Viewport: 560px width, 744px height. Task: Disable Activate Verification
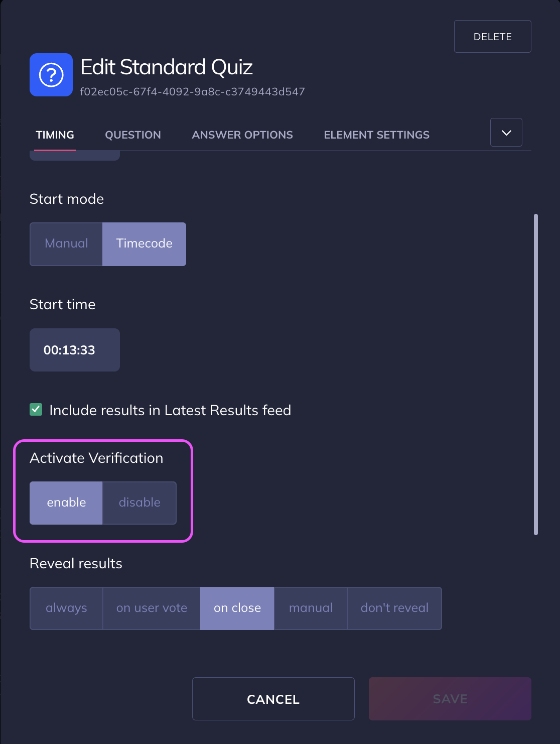click(139, 503)
